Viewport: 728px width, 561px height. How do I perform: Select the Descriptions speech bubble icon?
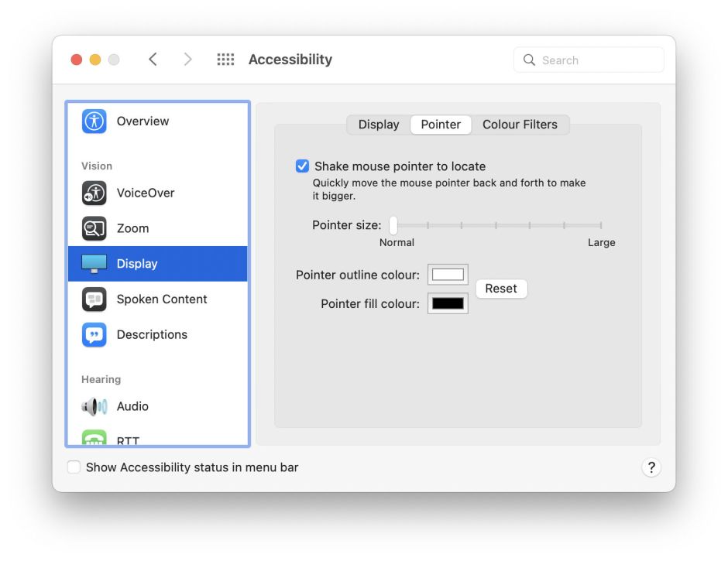tap(94, 335)
